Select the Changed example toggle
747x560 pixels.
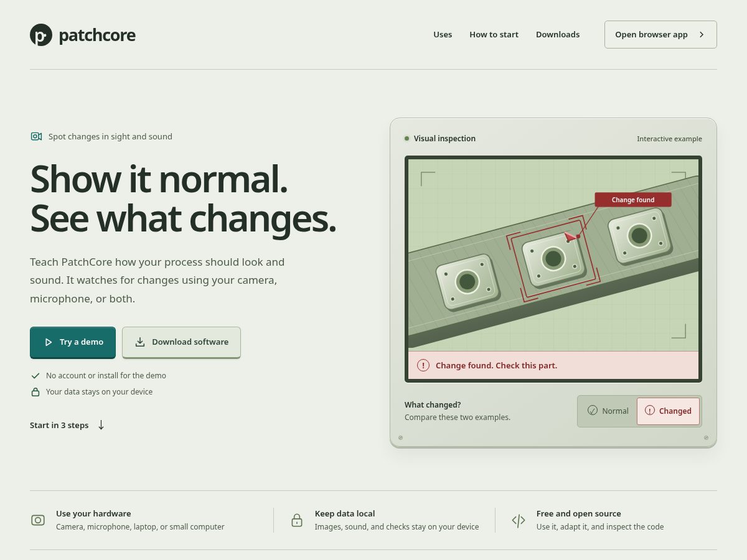[668, 411]
